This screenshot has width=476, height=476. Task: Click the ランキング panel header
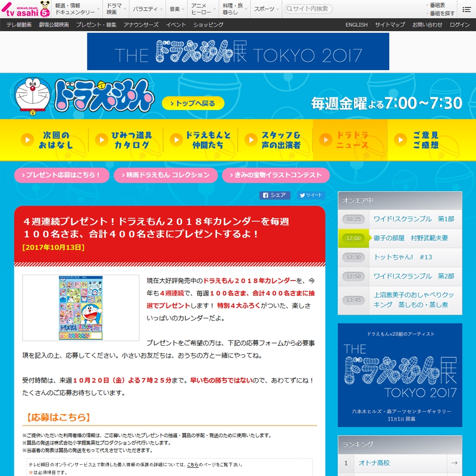[x=400, y=444]
